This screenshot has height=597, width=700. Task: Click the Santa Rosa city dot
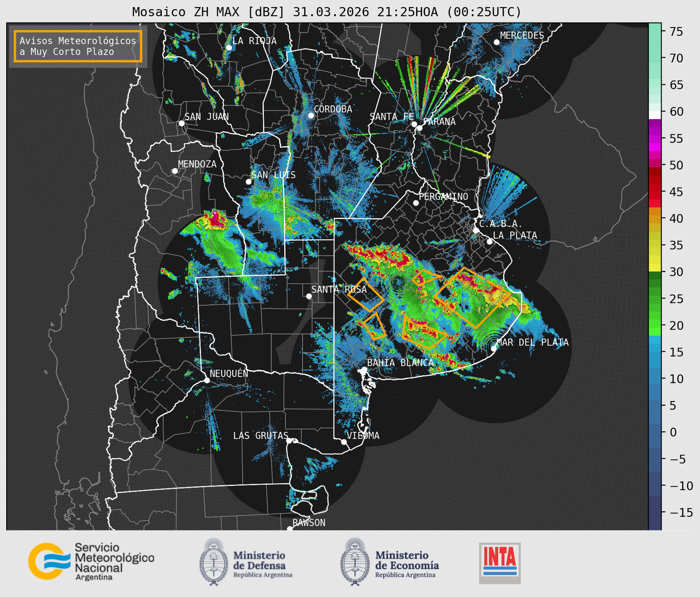309,296
